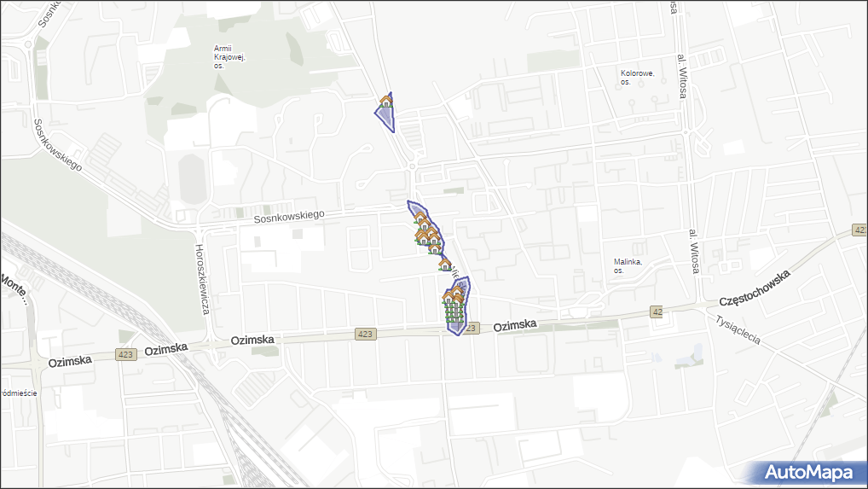Click the isolated house icon above the southern cluster
The image size is (868, 489).
click(445, 264)
